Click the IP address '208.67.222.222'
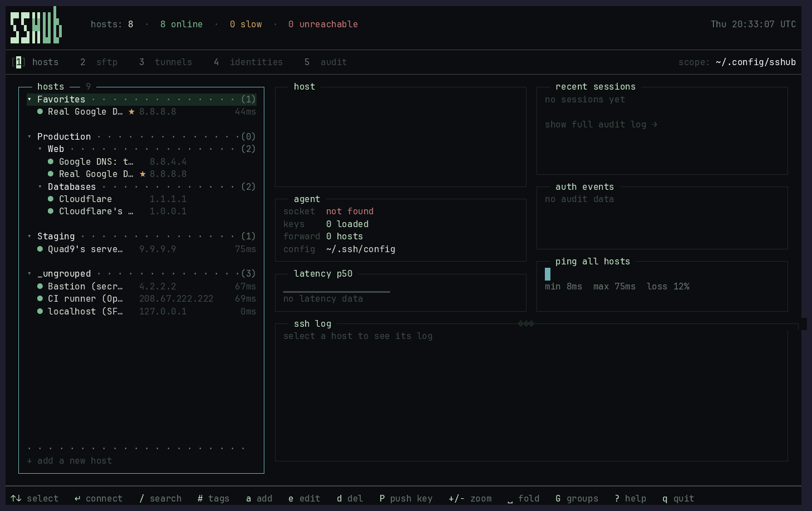The height and width of the screenshot is (511, 812). [x=176, y=298]
